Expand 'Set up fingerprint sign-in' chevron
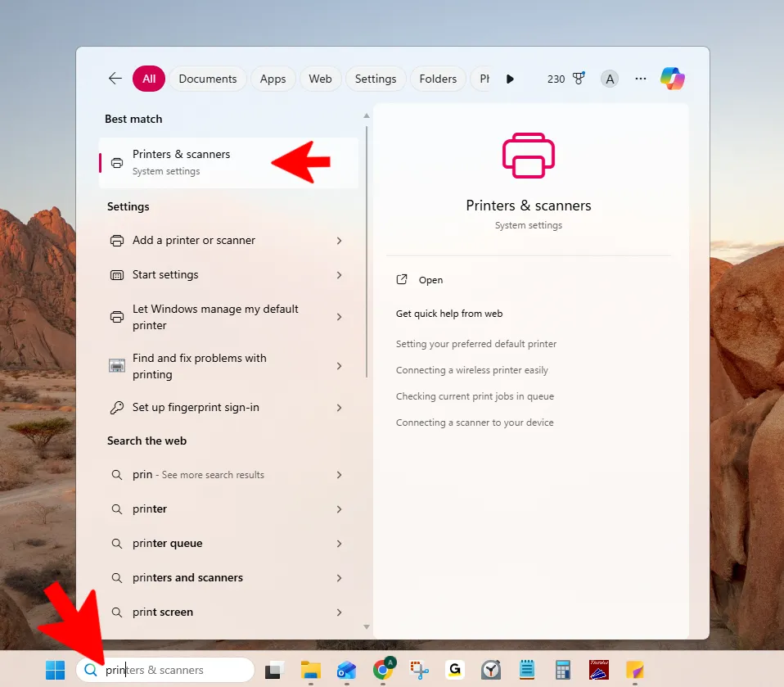This screenshot has height=687, width=784. point(339,408)
